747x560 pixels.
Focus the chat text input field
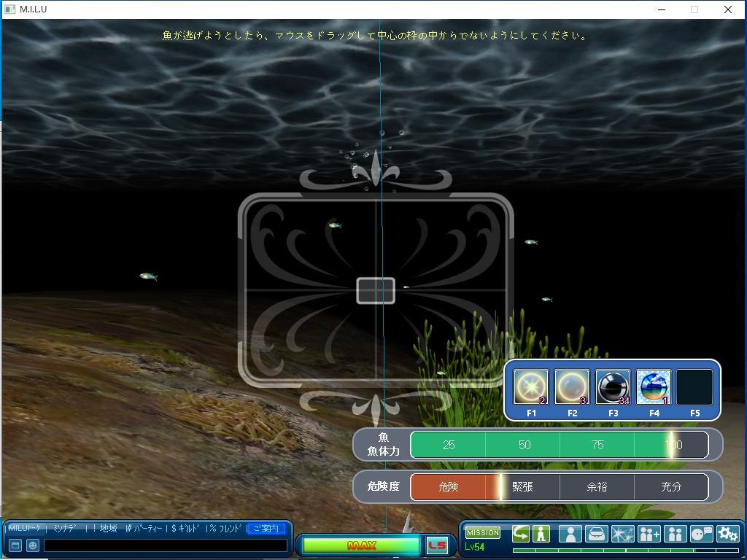[166, 545]
